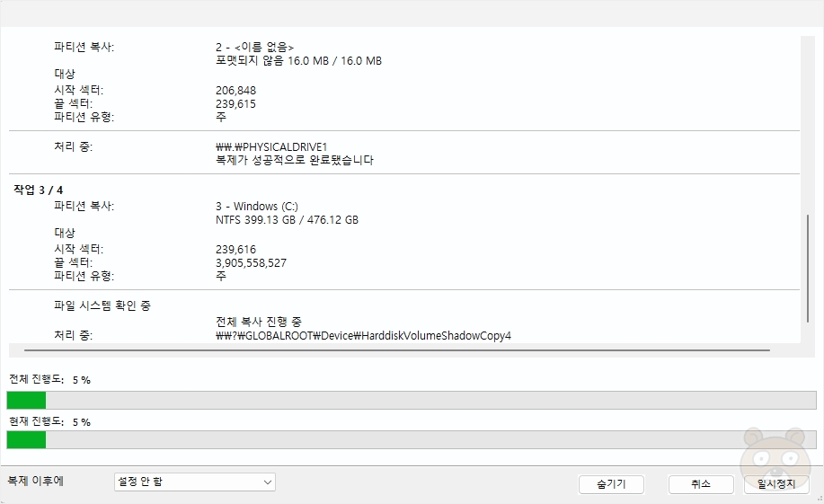The image size is (824, 504).
Task: Select the '전체 진행도: 5 %' label
Action: pos(49,379)
